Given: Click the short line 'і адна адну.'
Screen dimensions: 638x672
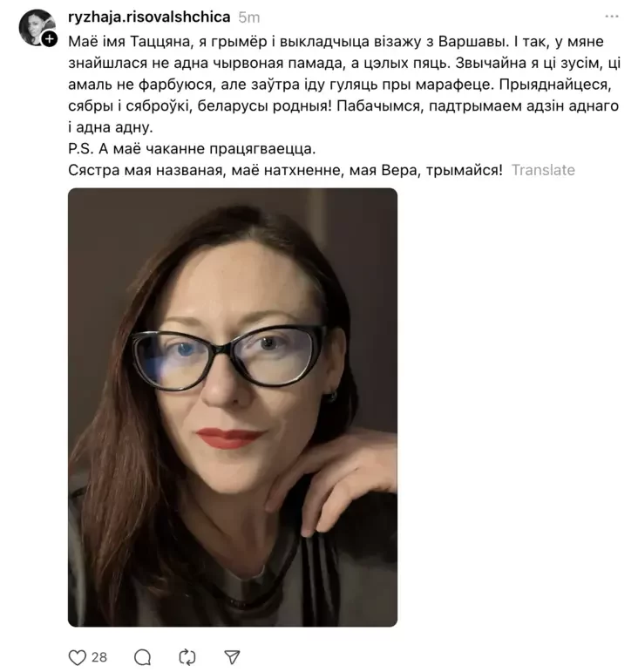Looking at the screenshot, I should (111, 127).
